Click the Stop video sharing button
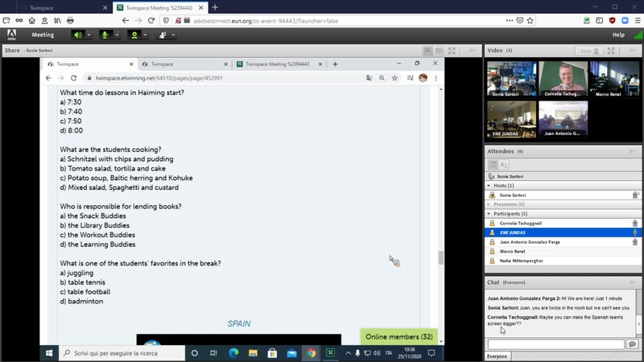The height and width of the screenshot is (362, 644). click(x=589, y=51)
